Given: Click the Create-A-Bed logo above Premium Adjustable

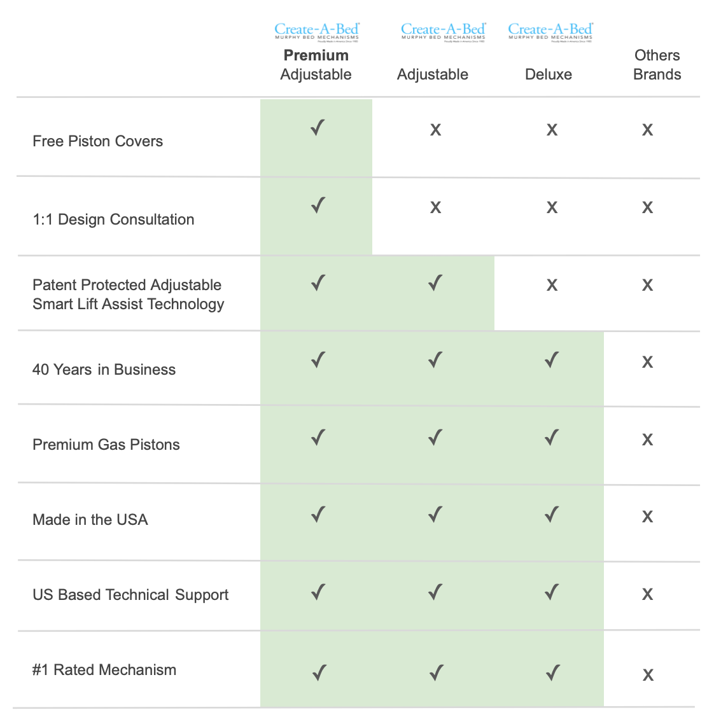Looking at the screenshot, I should coord(317,32).
